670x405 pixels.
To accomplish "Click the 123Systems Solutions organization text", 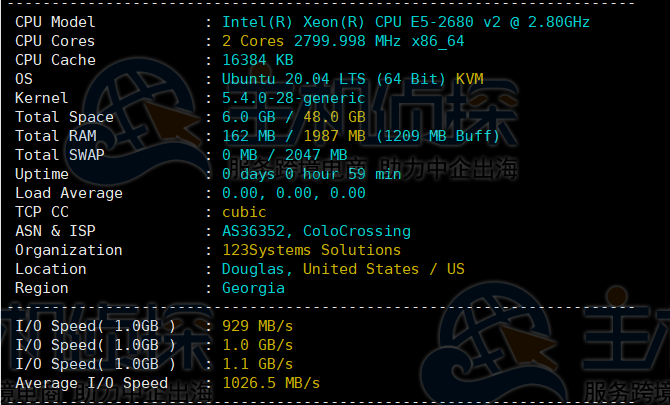I will pos(311,250).
